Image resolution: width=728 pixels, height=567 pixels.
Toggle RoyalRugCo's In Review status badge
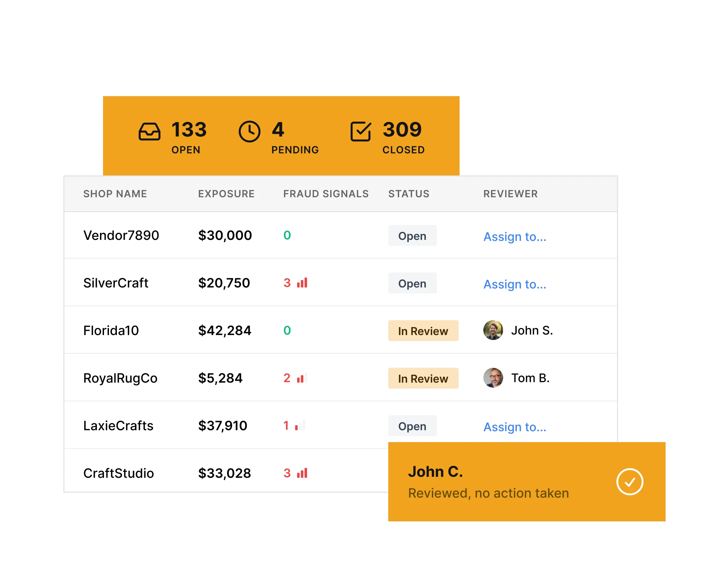(x=423, y=378)
